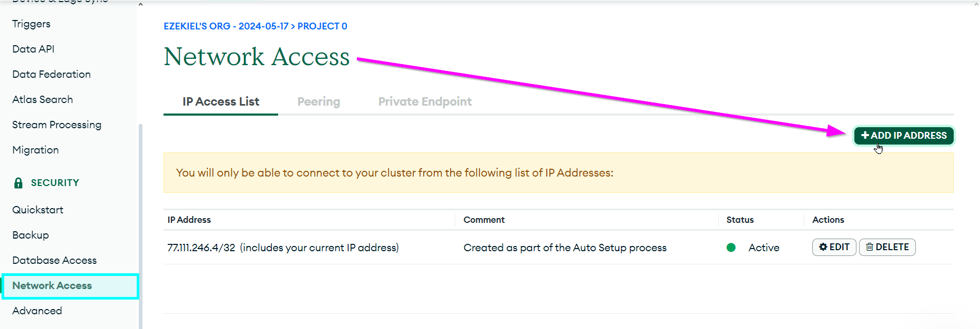The image size is (980, 329).
Task: Click the green Active status dot
Action: pyautogui.click(x=731, y=248)
